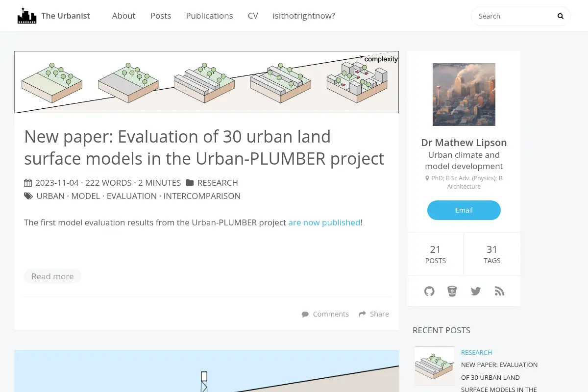This screenshot has width=588, height=392.
Task: Open the Urban-PLUMBER post title
Action: click(x=204, y=147)
